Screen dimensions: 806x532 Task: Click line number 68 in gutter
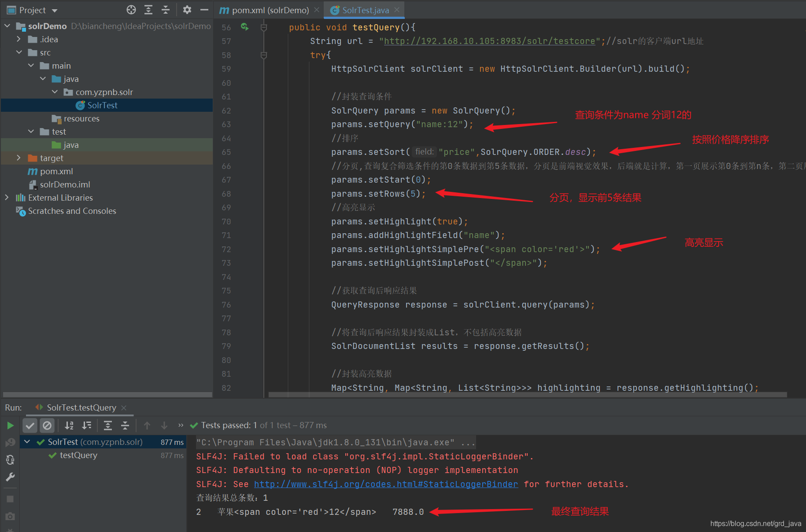coord(226,194)
